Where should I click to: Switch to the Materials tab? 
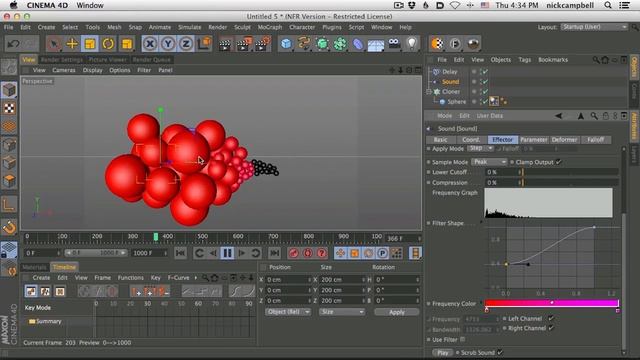pyautogui.click(x=34, y=267)
